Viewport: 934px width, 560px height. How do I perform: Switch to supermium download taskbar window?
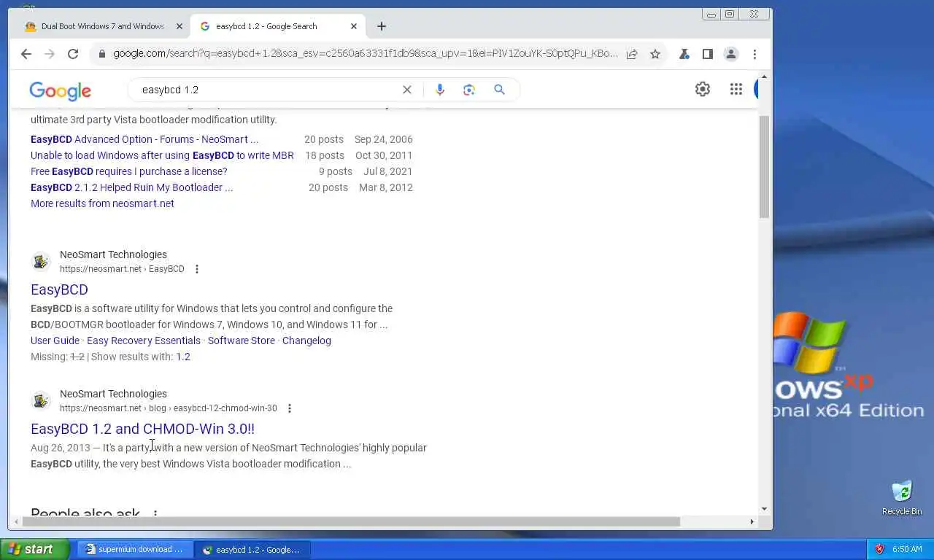(135, 549)
